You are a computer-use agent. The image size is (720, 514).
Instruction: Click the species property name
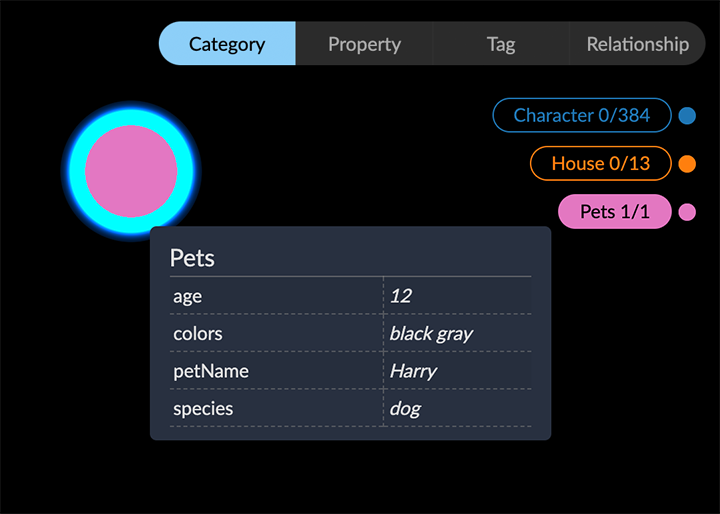203,408
